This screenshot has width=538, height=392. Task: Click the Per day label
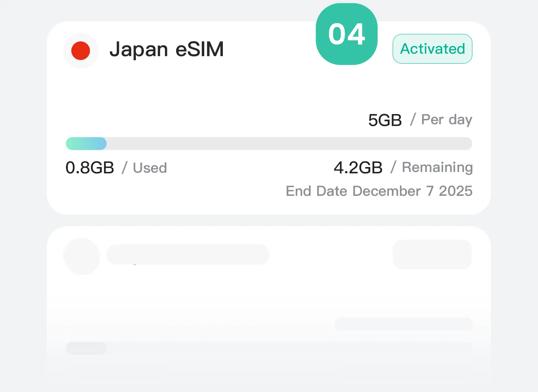coord(446,120)
